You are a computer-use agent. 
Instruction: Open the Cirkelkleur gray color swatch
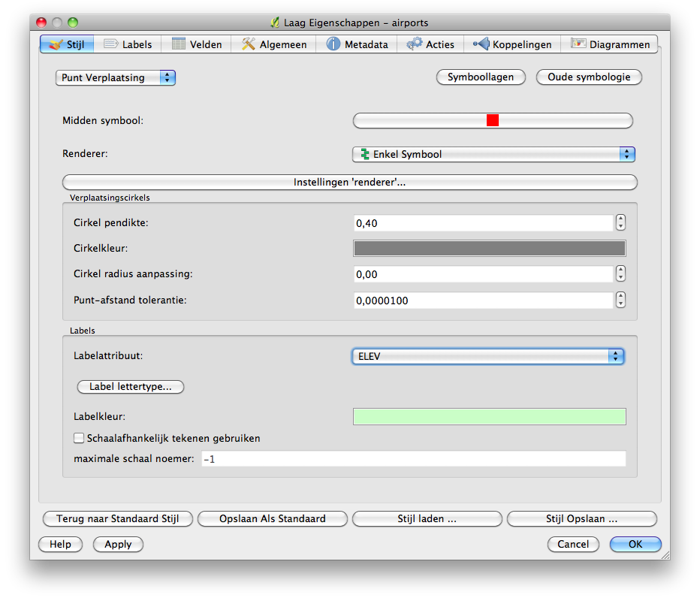pyautogui.click(x=489, y=248)
